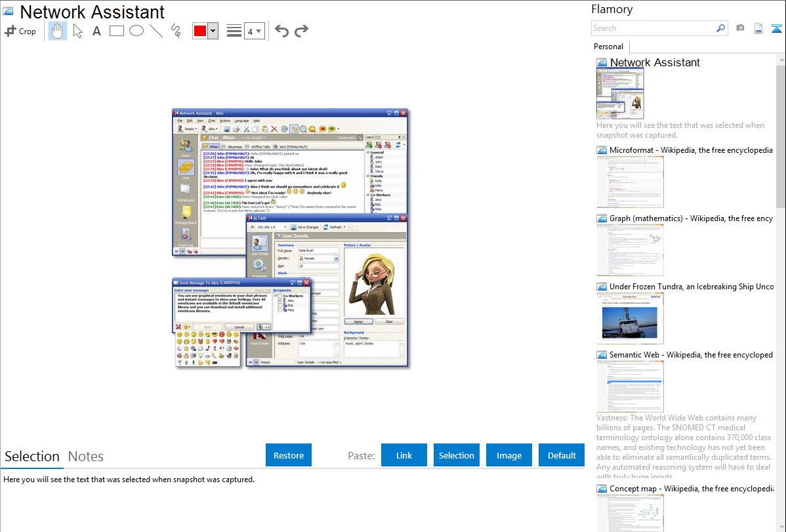
Task: Click the camera capture snapshot icon
Action: click(740, 28)
